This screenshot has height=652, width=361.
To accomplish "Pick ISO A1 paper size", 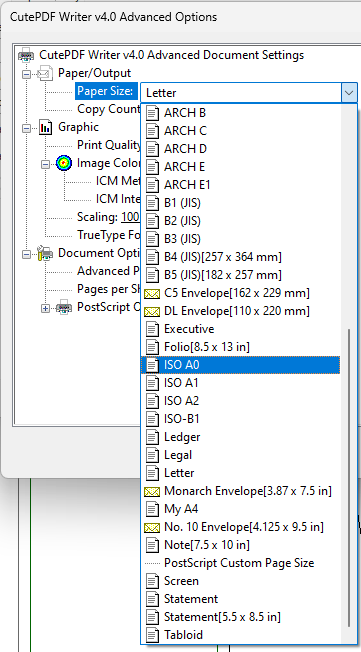I will pyautogui.click(x=240, y=383).
